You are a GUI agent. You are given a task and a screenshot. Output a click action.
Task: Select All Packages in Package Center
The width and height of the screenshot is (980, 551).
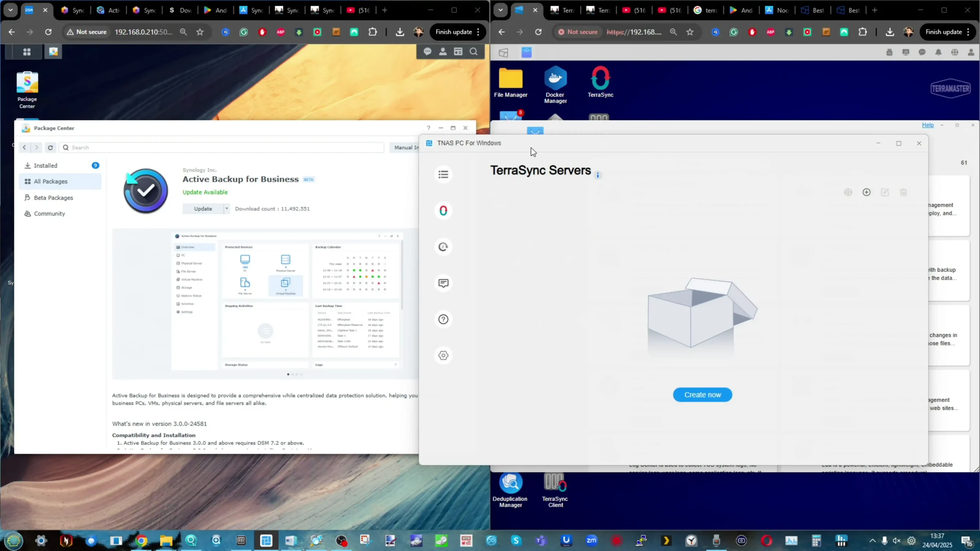(x=60, y=181)
